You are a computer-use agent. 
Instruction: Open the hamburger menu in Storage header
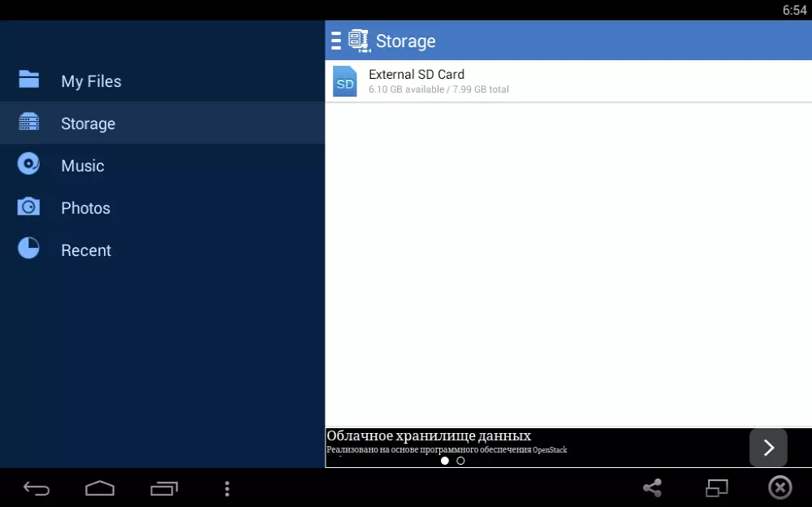[x=336, y=41]
